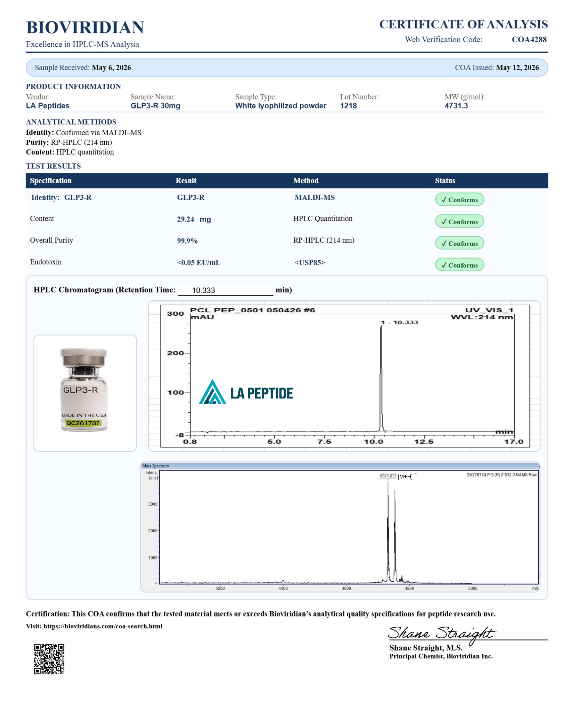Click the Identity: Confirmed via MALDI–MS line
Screen dimensions: 563x728
click(84, 133)
